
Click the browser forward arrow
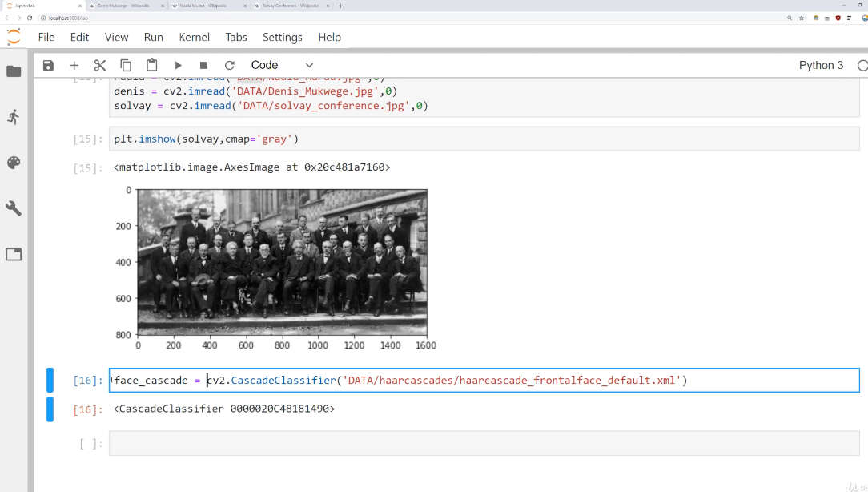click(x=18, y=18)
